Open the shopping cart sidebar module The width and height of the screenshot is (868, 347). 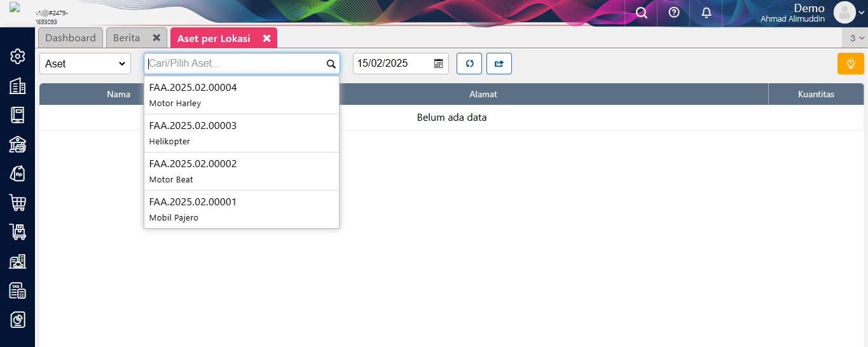[18, 203]
